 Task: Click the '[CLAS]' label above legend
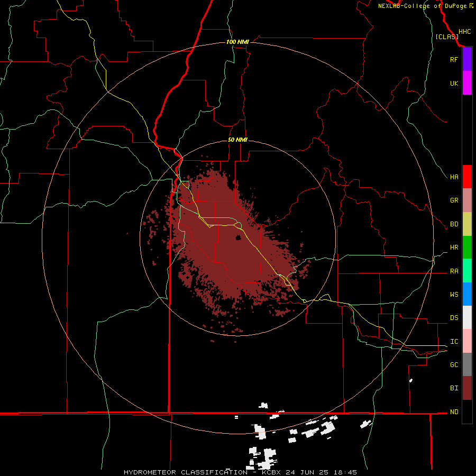click(447, 36)
